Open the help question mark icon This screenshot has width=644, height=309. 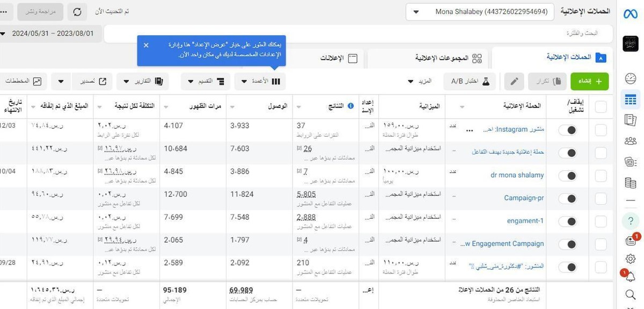point(631,220)
